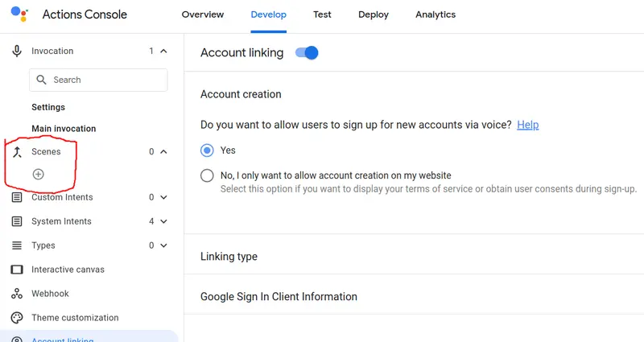Turn off the Account linking switch

coord(307,53)
